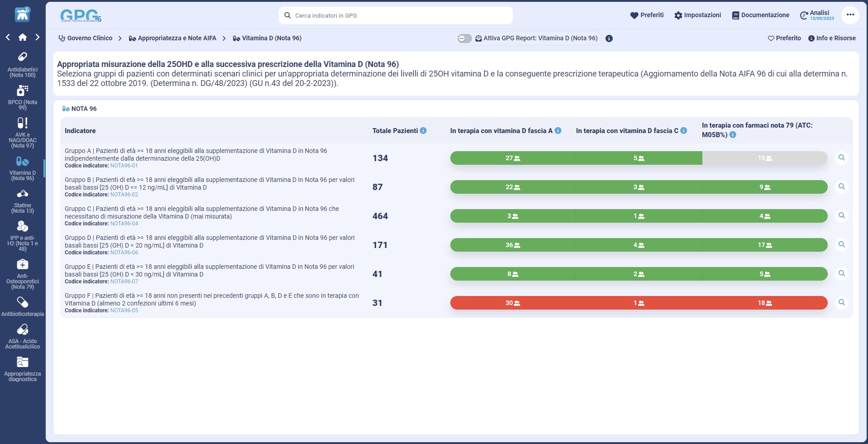Viewport: 868px width, 444px height.
Task: Click the magnifier icon for Gruppo A row
Action: pos(841,158)
